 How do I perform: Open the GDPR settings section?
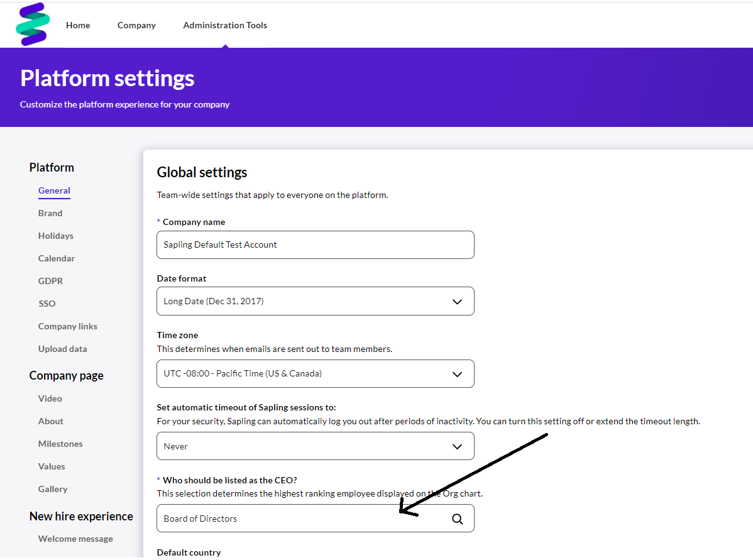(50, 281)
